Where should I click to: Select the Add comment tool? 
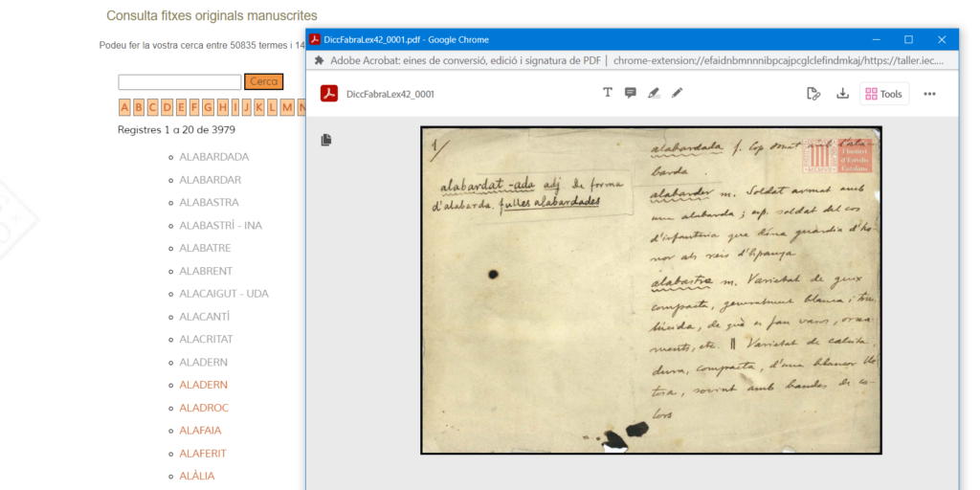coord(631,93)
